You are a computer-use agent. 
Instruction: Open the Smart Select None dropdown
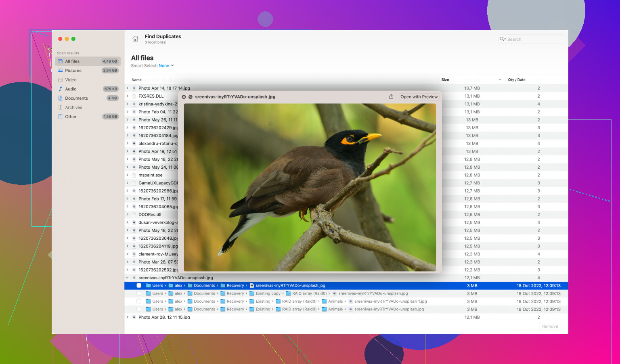pos(166,66)
